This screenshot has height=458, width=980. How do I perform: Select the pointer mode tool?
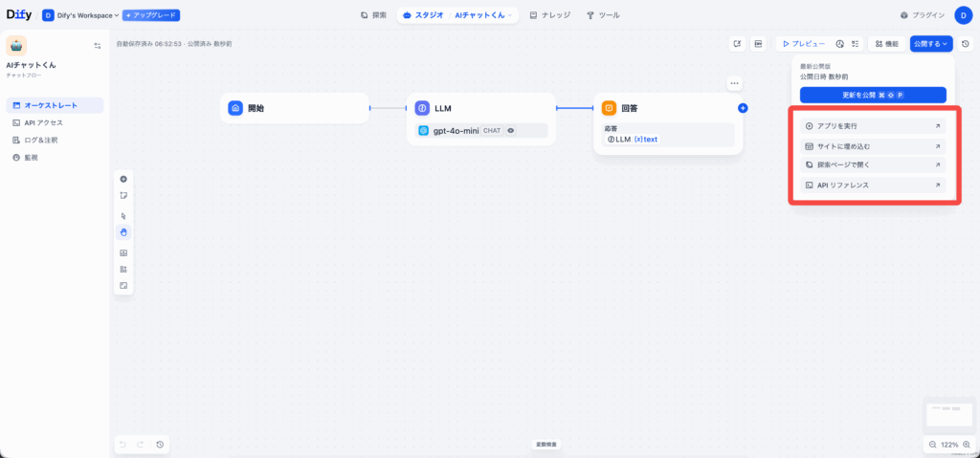pyautogui.click(x=122, y=216)
